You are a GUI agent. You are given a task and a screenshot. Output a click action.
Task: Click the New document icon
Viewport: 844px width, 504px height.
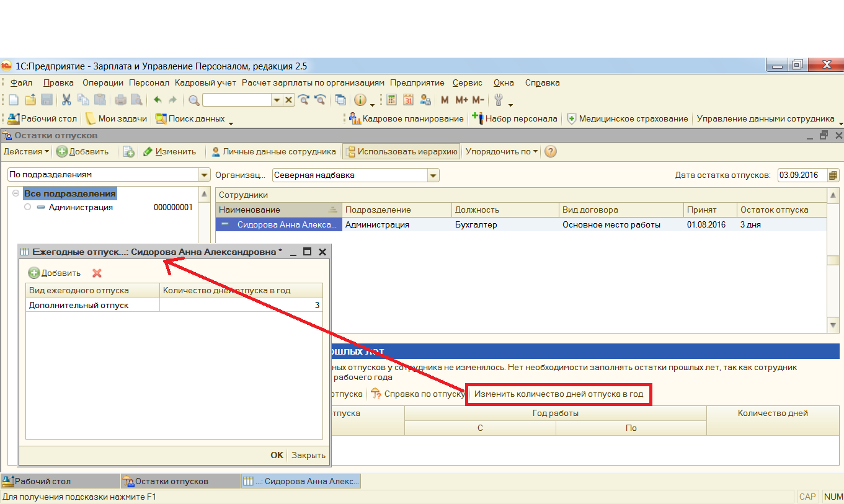click(14, 100)
